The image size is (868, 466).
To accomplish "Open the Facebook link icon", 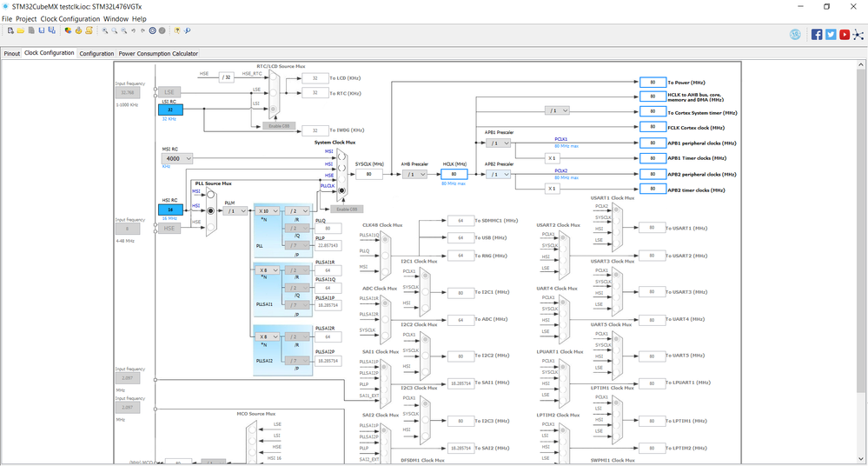I will point(817,35).
